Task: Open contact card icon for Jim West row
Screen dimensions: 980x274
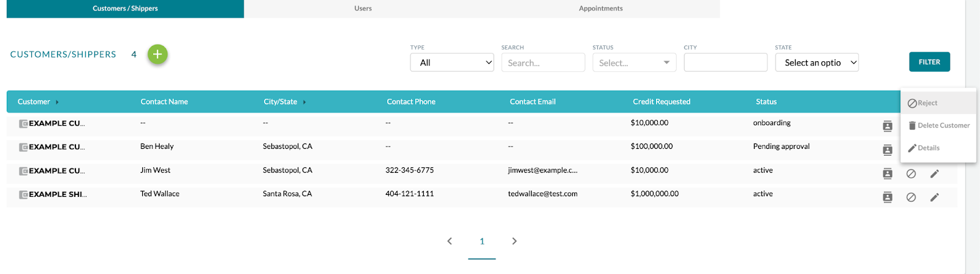Action: pos(888,173)
